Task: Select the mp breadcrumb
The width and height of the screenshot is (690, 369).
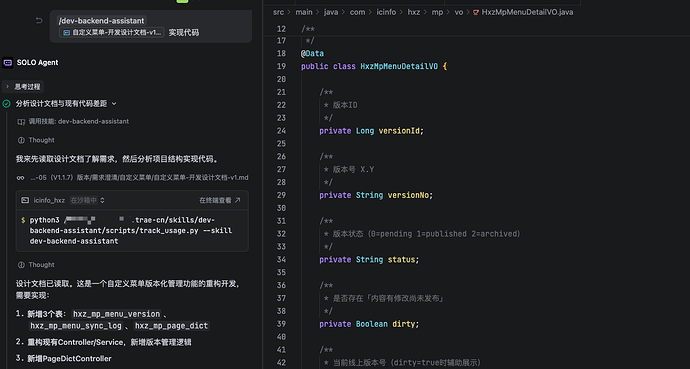Action: [437, 12]
